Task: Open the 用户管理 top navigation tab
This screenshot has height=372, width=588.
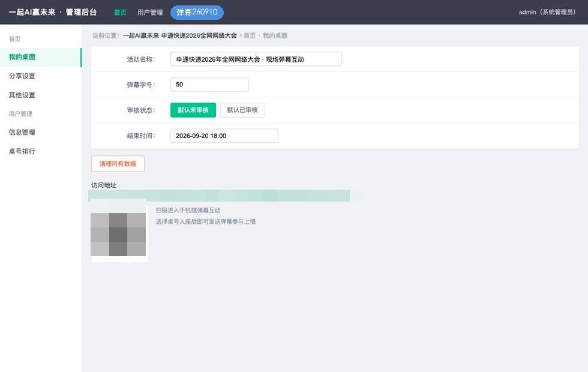Action: 150,13
